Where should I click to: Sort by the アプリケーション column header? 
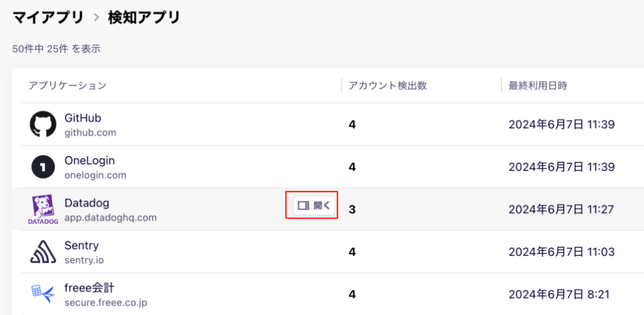click(x=67, y=85)
